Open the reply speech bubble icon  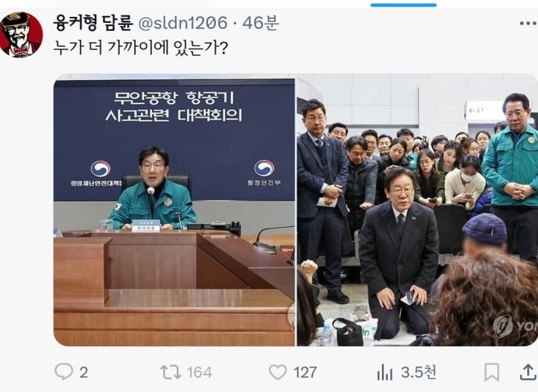(64, 372)
